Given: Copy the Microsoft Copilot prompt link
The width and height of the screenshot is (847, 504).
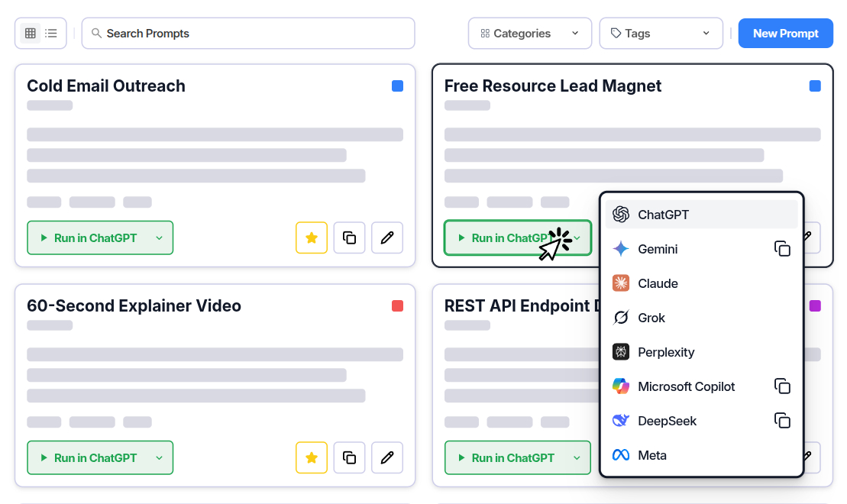Looking at the screenshot, I should [782, 386].
